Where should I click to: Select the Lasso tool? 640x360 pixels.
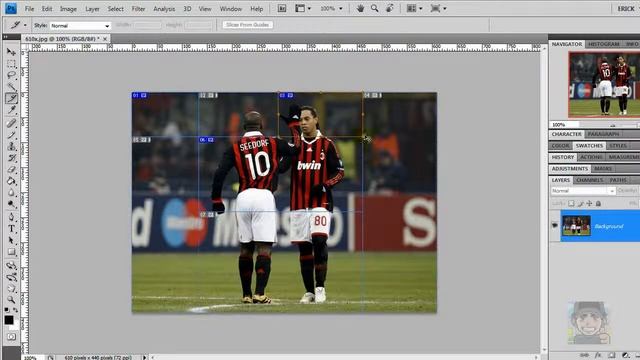click(x=11, y=75)
